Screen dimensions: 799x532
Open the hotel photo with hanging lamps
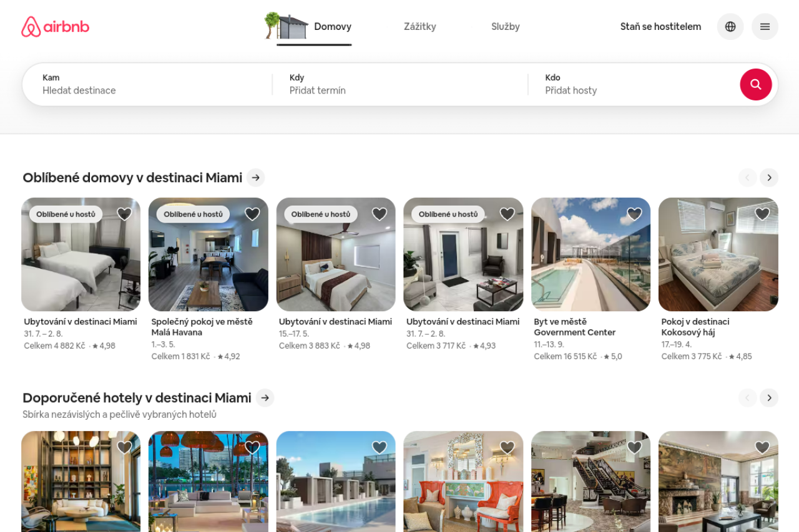(x=208, y=481)
